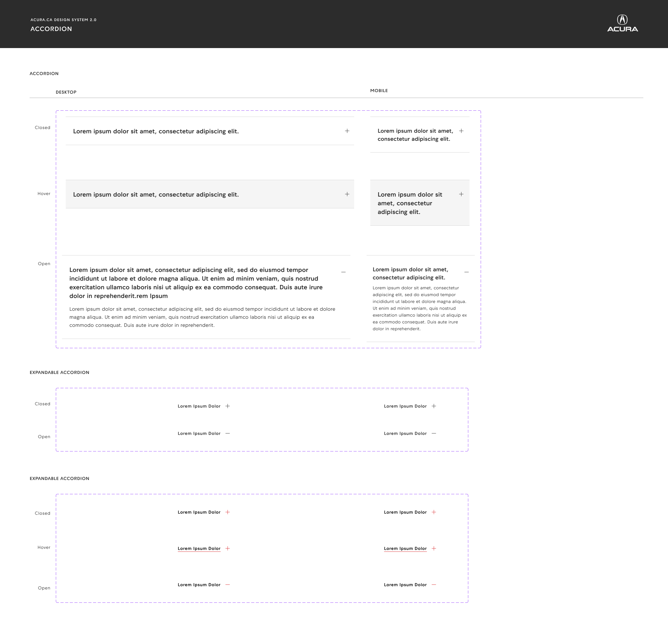This screenshot has width=668, height=644.
Task: Click the red plus icon in closed desktop expandable row
Action: pyautogui.click(x=228, y=512)
